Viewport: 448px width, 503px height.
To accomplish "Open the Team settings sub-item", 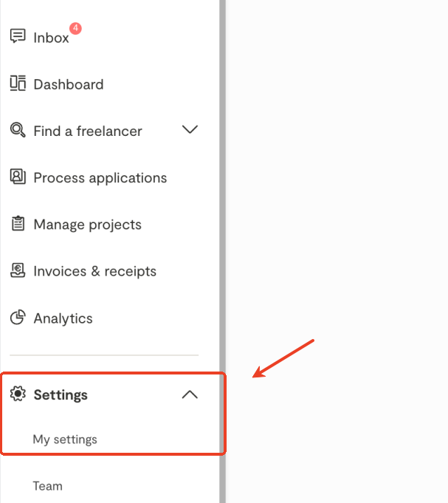I will click(47, 486).
